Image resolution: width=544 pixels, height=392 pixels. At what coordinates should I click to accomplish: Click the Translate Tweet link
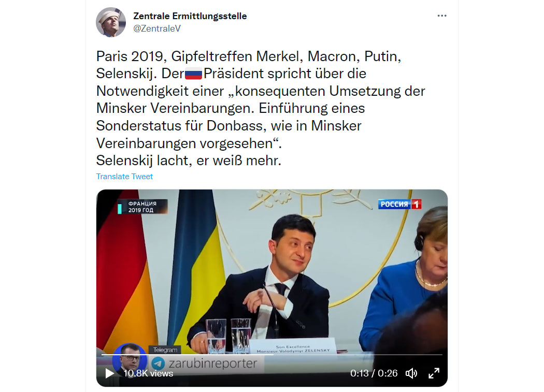click(124, 177)
